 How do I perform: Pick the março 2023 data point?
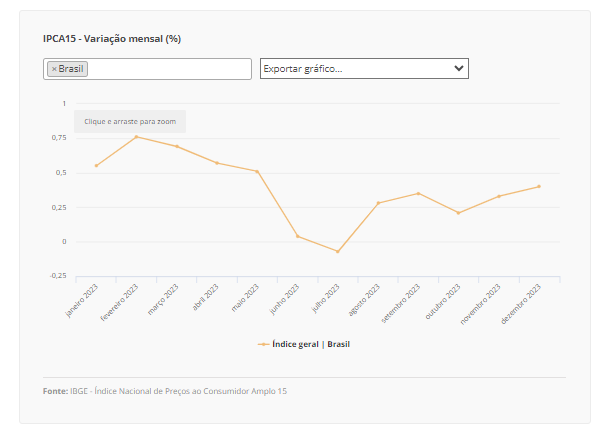[x=177, y=146]
